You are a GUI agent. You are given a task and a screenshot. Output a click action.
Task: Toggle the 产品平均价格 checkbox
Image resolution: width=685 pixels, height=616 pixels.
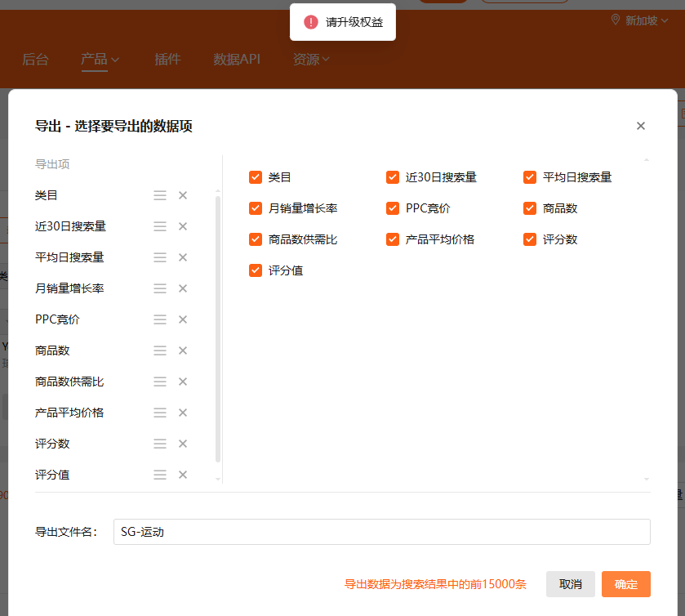click(x=393, y=239)
